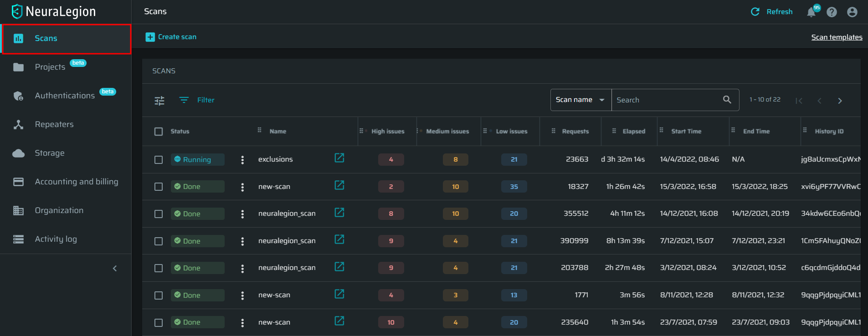868x336 pixels.
Task: Open the Organization page
Action: pyautogui.click(x=59, y=210)
